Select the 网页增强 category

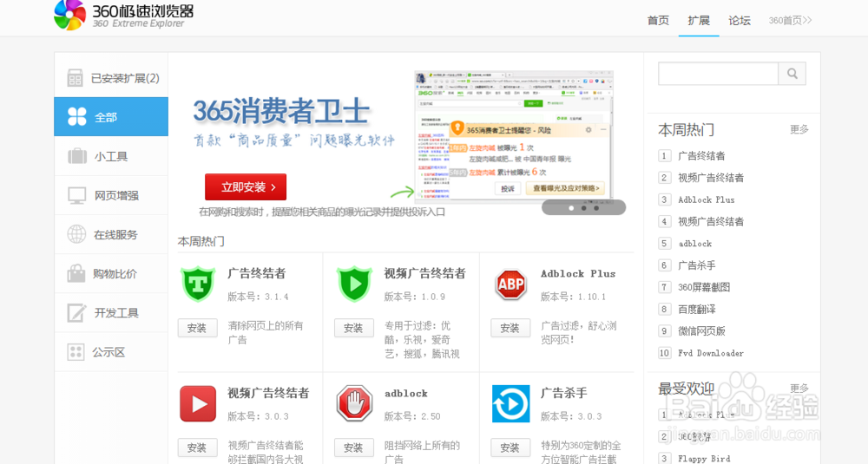click(x=111, y=195)
